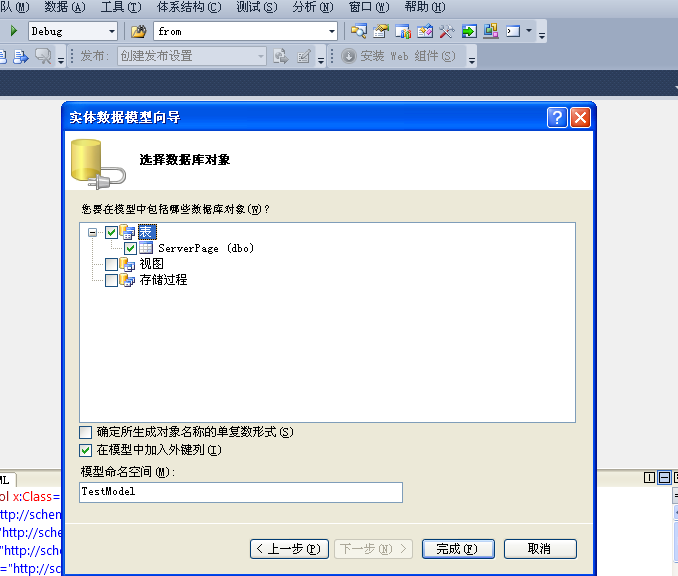Image resolution: width=678 pixels, height=576 pixels.
Task: Click the horizontal split view icon
Action: point(664,477)
